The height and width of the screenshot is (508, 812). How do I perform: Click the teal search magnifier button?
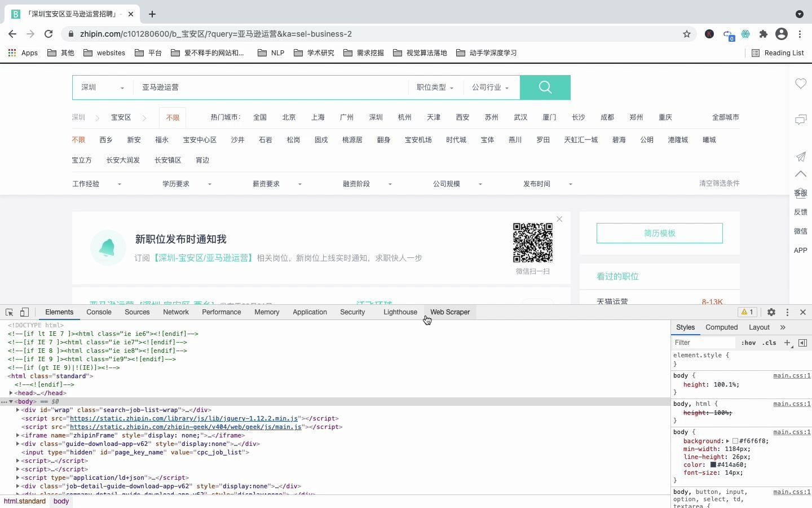[x=545, y=87]
